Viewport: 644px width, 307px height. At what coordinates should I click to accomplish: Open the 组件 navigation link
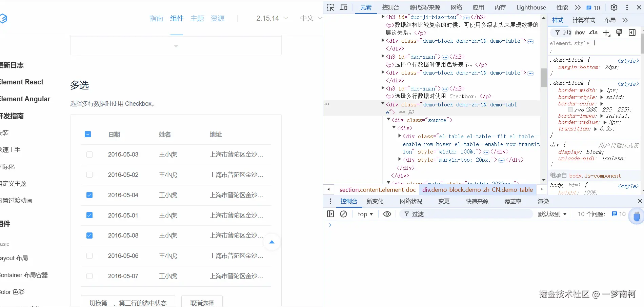(177, 18)
